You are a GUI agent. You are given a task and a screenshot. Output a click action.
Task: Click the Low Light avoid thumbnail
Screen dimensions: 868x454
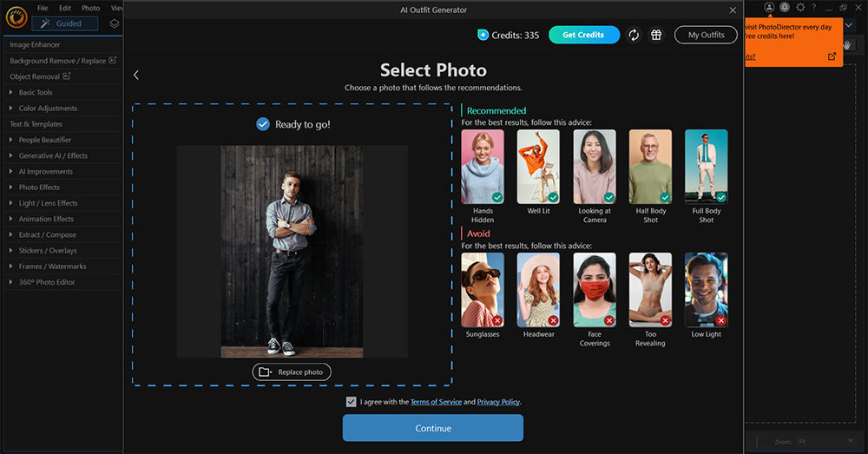707,290
